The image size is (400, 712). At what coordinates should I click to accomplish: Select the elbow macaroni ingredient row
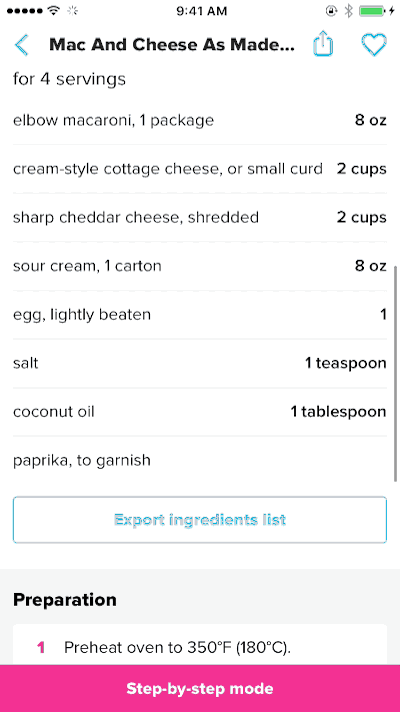pyautogui.click(x=200, y=120)
